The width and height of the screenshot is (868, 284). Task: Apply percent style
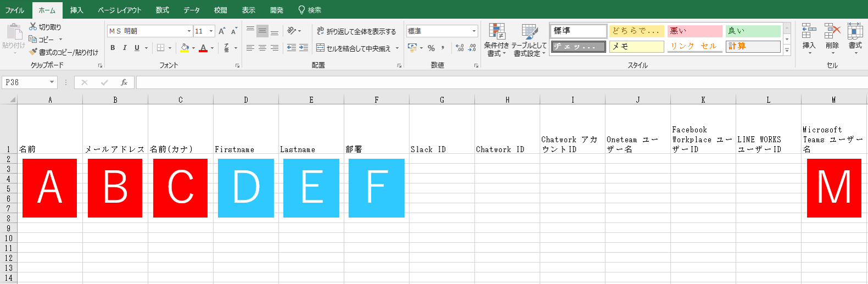431,48
